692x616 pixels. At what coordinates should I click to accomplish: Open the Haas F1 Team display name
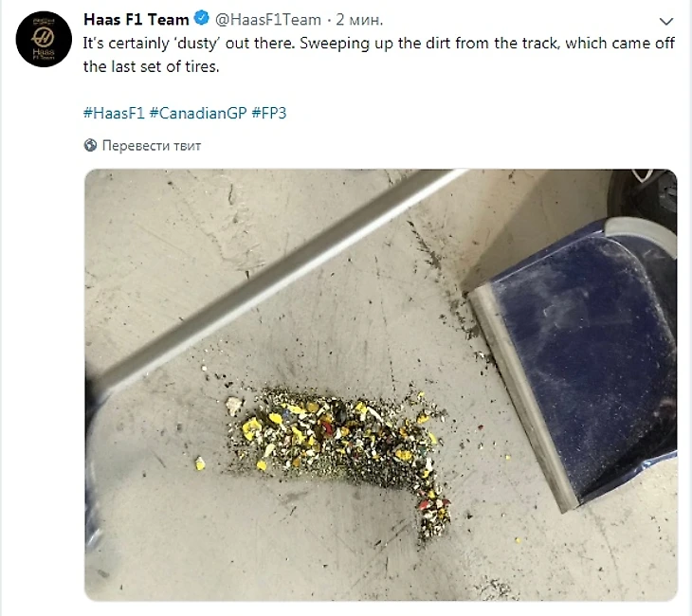pyautogui.click(x=137, y=19)
